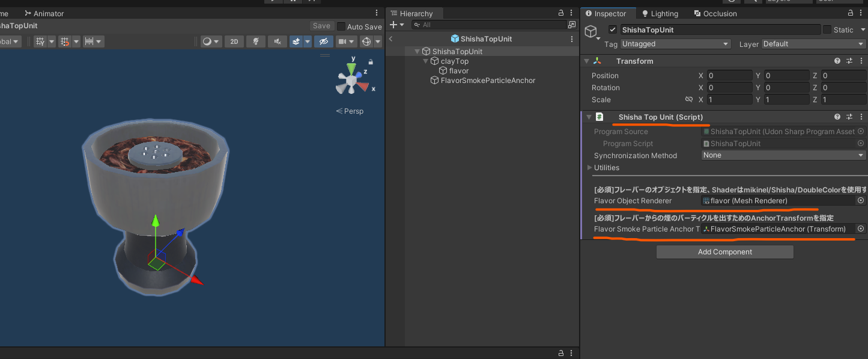
Task: Toggle scene lighting bulb icon
Action: pyautogui.click(x=256, y=41)
